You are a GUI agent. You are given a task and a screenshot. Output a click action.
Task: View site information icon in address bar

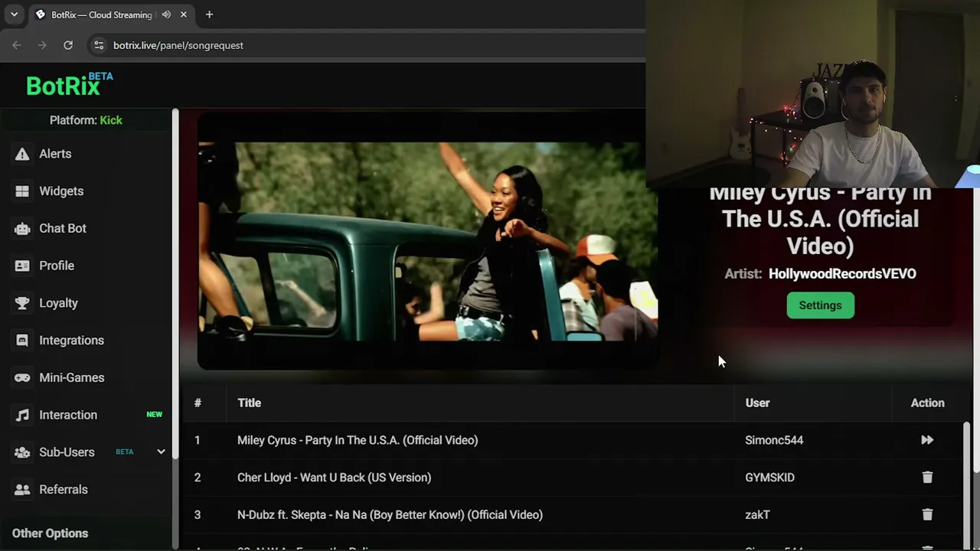(x=98, y=45)
